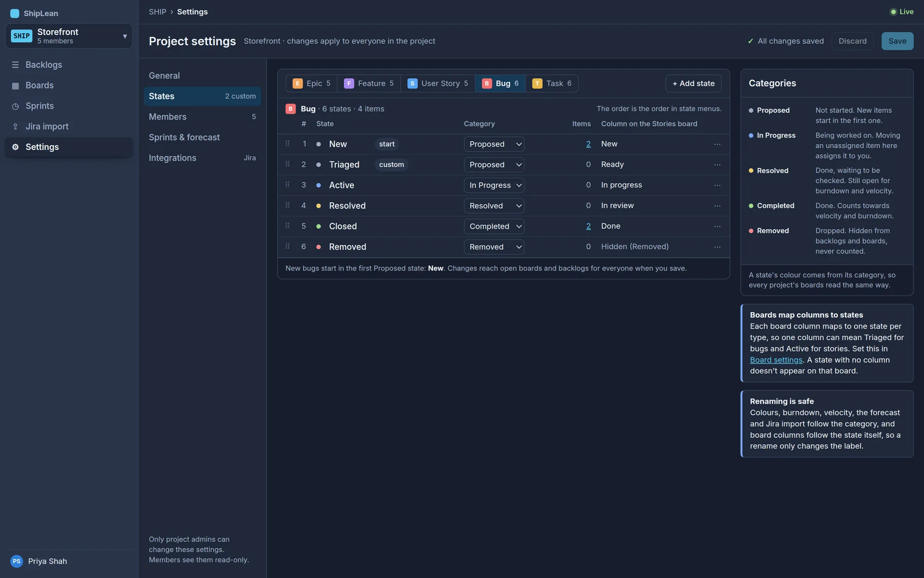The image size is (924, 578).
Task: Click the drag handle for the Closed state
Action: tap(287, 226)
